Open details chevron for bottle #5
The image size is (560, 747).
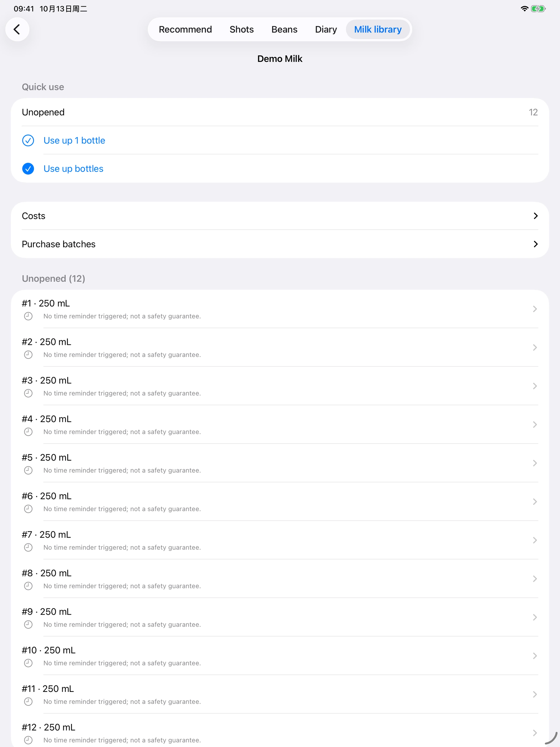pos(535,463)
